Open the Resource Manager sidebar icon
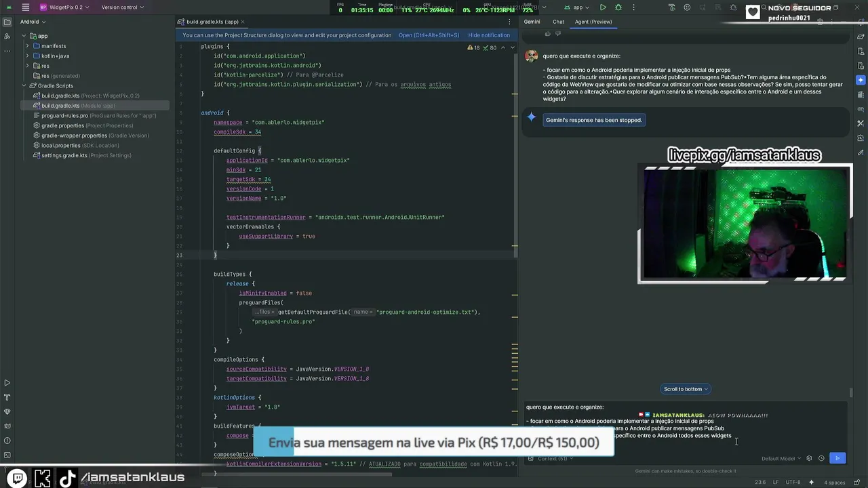 (x=7, y=37)
